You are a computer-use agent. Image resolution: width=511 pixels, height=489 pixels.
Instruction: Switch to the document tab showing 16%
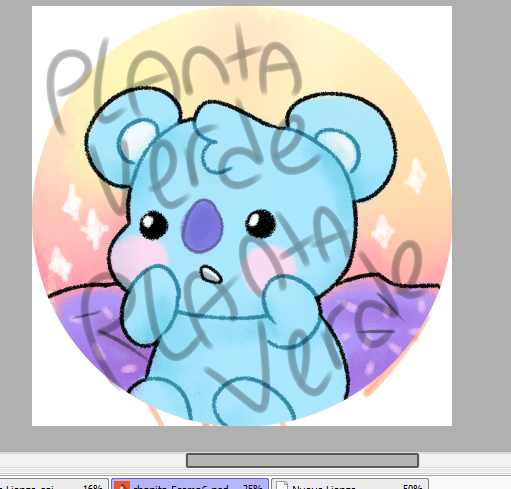[x=53, y=484]
